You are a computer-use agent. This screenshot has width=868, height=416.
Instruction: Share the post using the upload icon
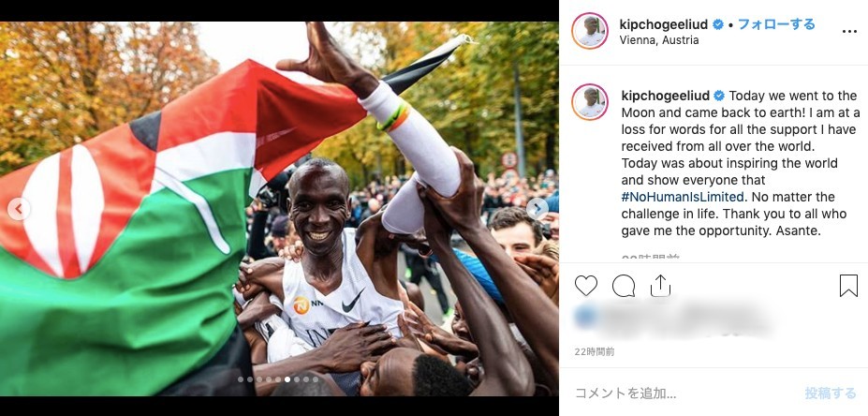coord(660,286)
